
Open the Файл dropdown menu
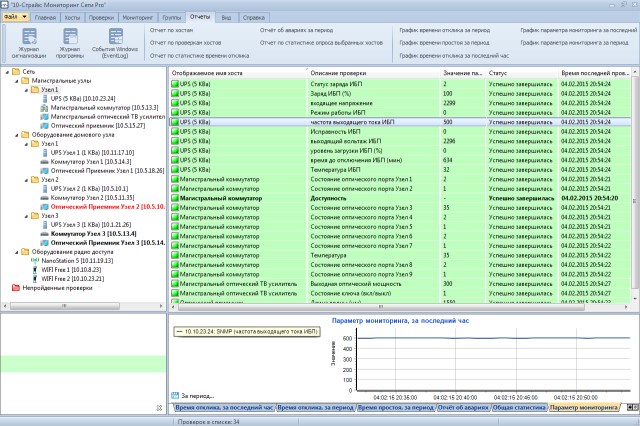[x=16, y=17]
